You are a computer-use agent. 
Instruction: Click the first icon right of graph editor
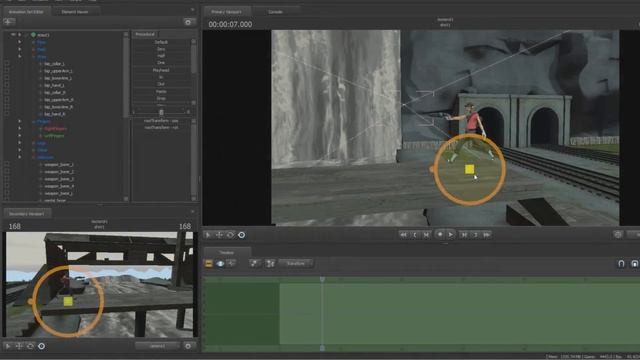click(x=255, y=264)
